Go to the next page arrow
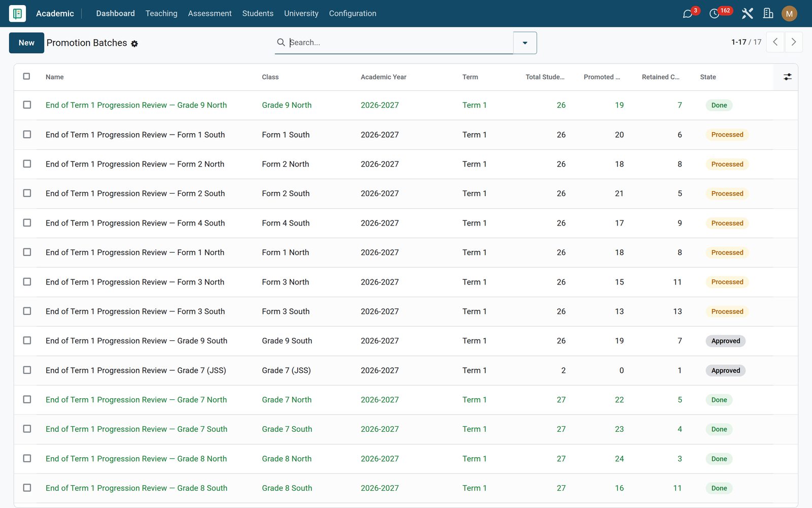Image resolution: width=812 pixels, height=508 pixels. tap(794, 42)
